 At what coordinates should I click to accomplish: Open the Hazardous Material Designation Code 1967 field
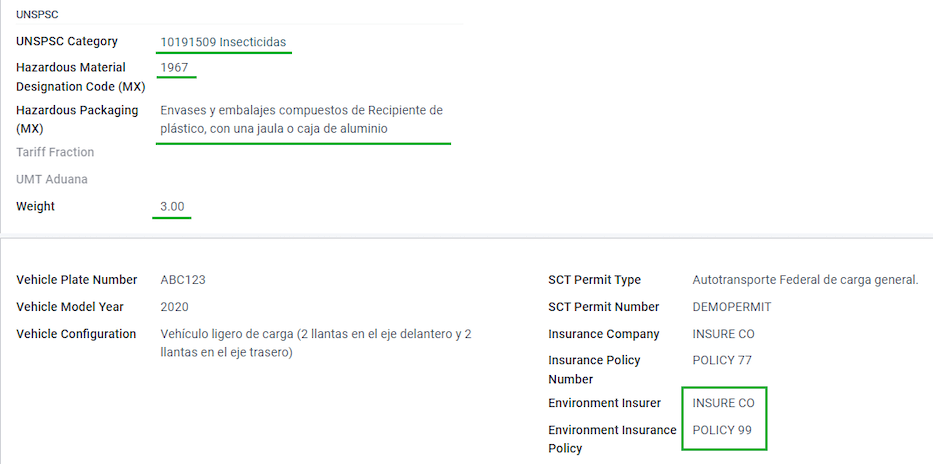point(174,68)
